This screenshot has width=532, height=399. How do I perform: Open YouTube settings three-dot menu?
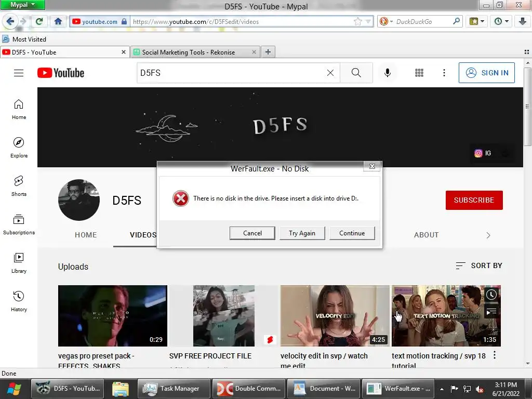pyautogui.click(x=444, y=73)
